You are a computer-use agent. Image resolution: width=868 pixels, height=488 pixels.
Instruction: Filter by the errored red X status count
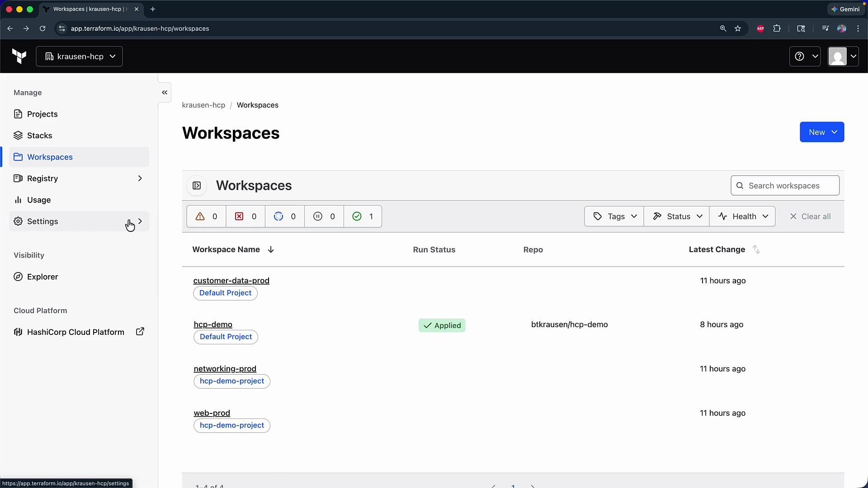click(x=245, y=216)
